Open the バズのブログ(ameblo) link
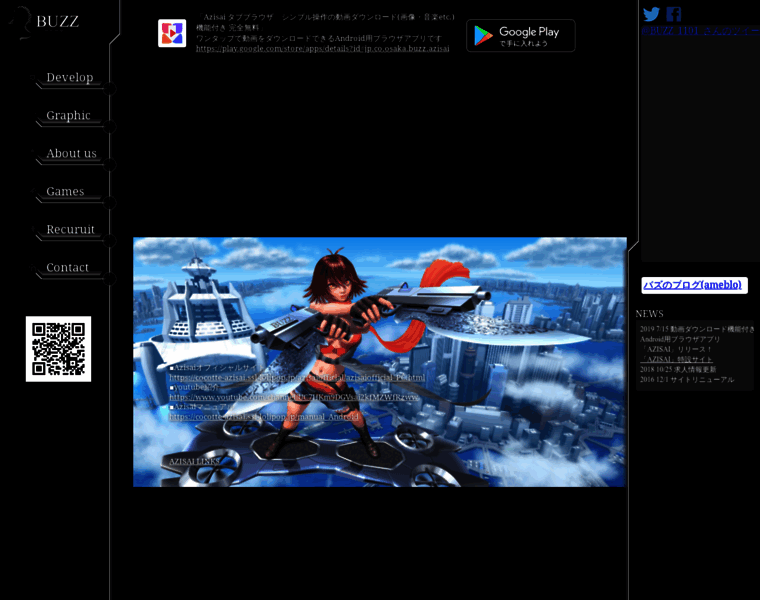Image resolution: width=760 pixels, height=600 pixels. tap(692, 284)
